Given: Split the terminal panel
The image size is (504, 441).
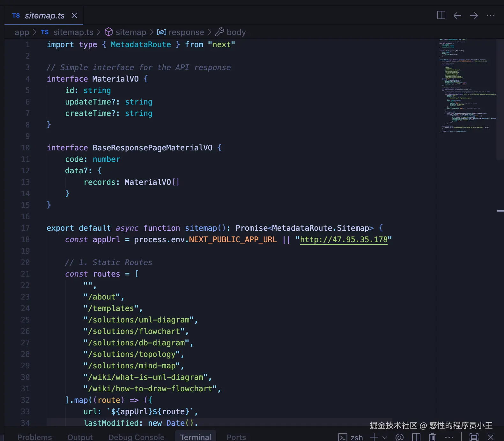Looking at the screenshot, I should click(416, 437).
